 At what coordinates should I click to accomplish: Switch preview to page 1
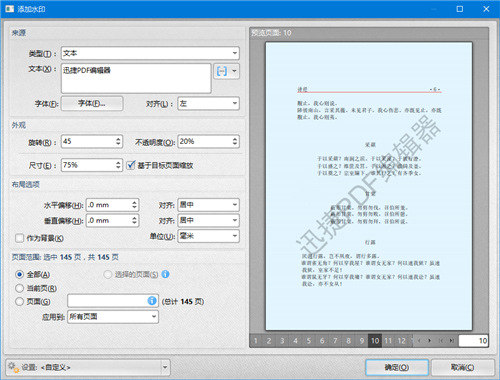point(256,341)
